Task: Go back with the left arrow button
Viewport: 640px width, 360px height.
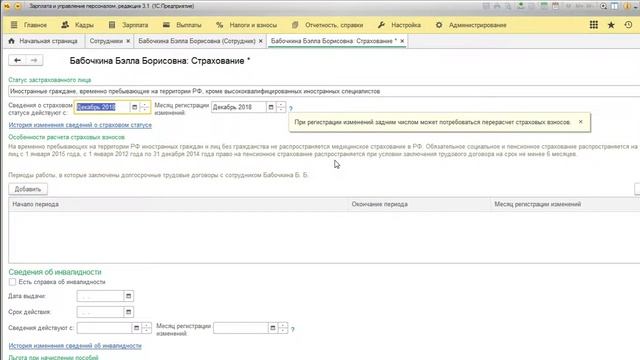Action: click(17, 60)
